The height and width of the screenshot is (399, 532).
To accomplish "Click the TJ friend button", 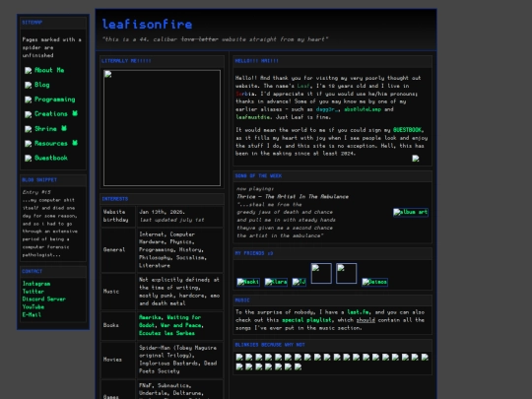I will coord(299,282).
